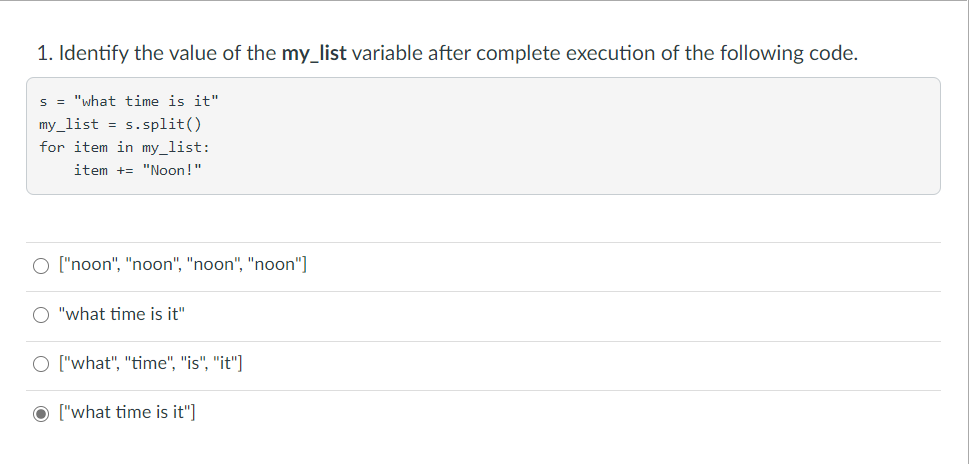The image size is (969, 464).
Task: Choose the radio button for plain string "what time is it"
Action: 41,315
